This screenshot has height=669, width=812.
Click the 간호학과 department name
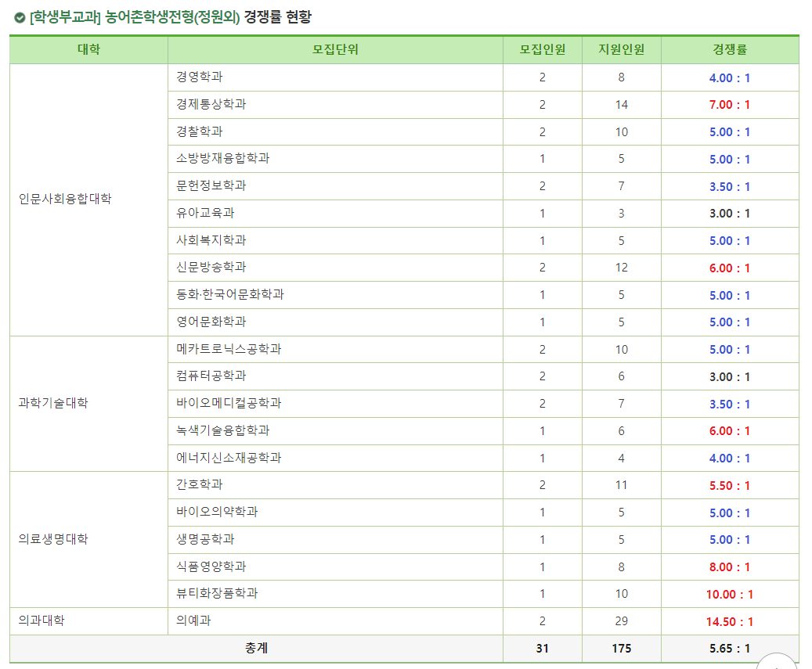click(200, 485)
